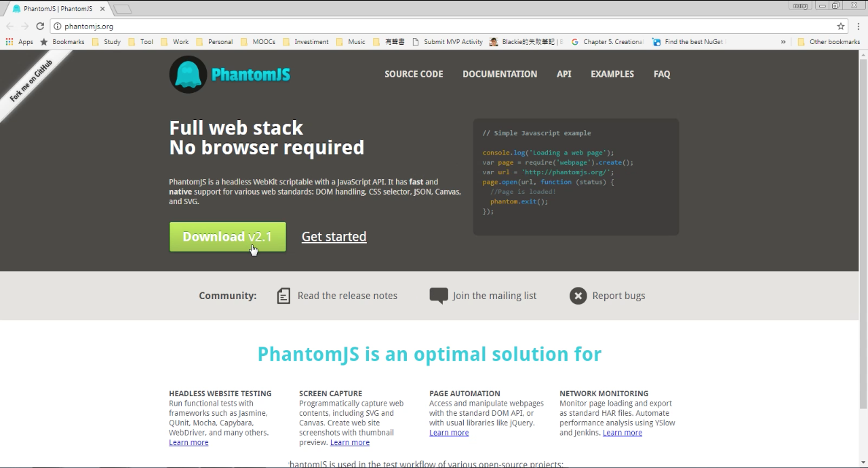Click the PhantomJS ghost logo

[x=188, y=75]
